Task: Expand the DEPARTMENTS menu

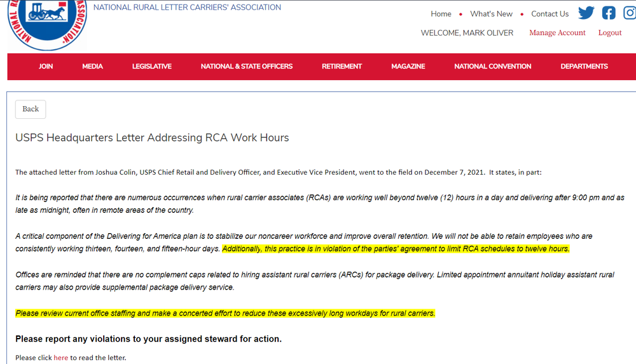Action: coord(584,67)
